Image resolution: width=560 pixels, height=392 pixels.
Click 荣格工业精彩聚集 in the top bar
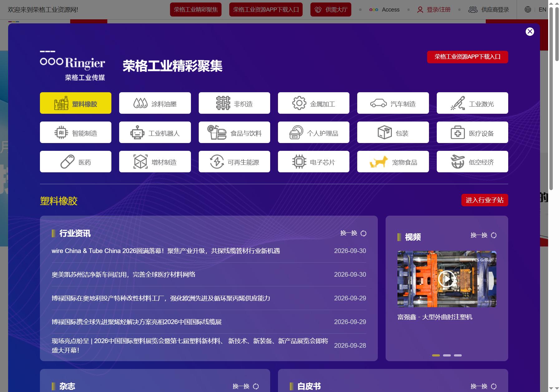click(196, 10)
